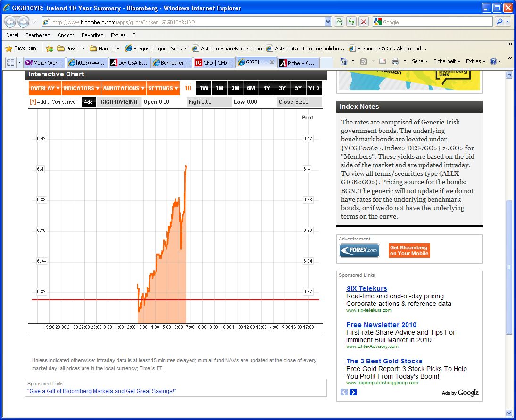Open Astrodata favorite link
516x420 pixels.
(x=305, y=49)
